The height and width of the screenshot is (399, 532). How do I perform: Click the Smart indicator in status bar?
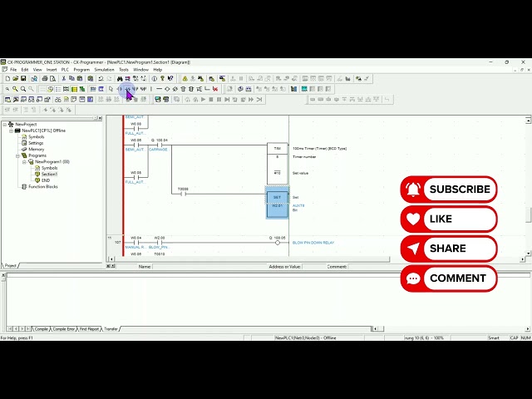(494, 338)
